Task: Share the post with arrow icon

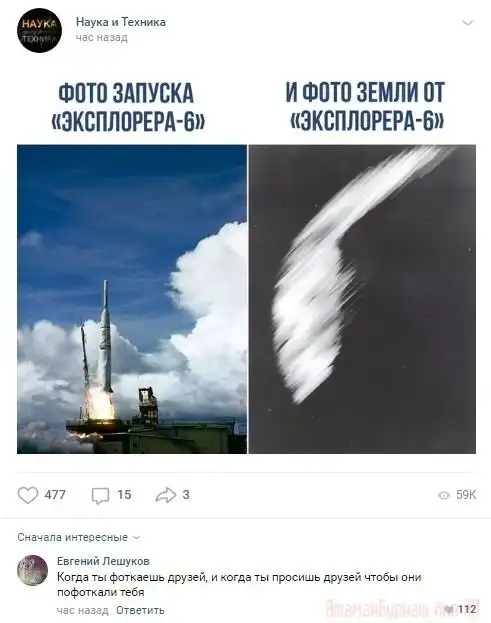Action: [166, 495]
